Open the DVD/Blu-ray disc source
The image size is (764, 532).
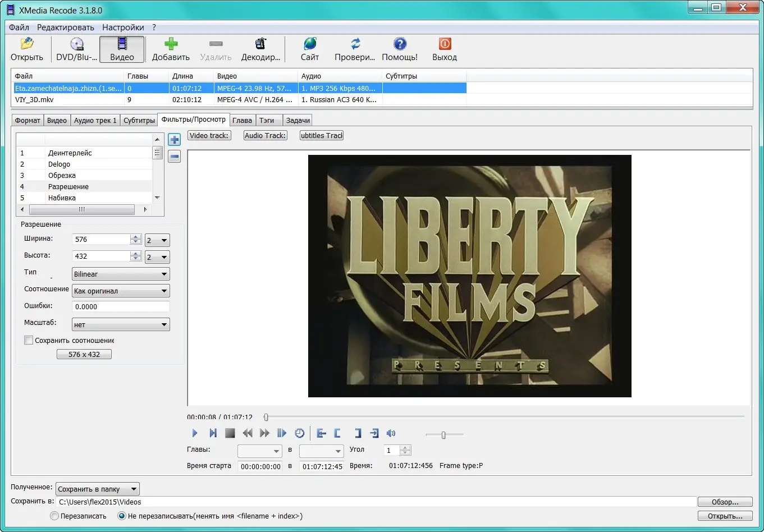point(76,44)
